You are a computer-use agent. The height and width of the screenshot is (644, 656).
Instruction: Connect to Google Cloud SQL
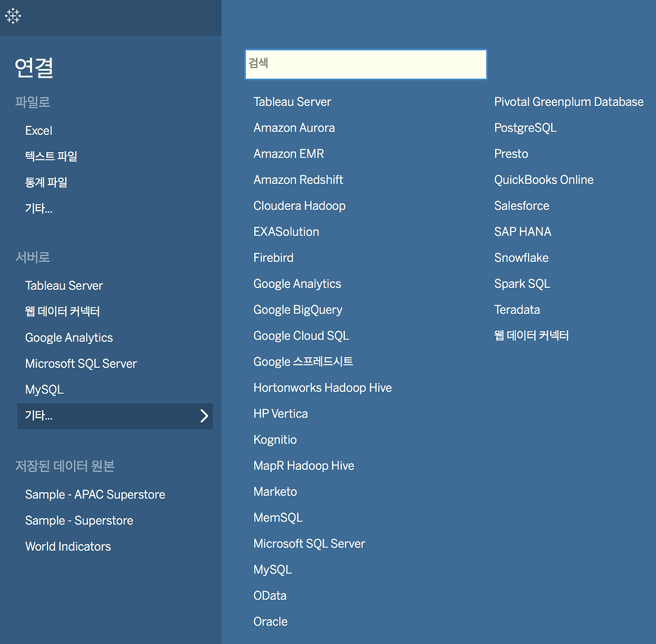pyautogui.click(x=301, y=336)
